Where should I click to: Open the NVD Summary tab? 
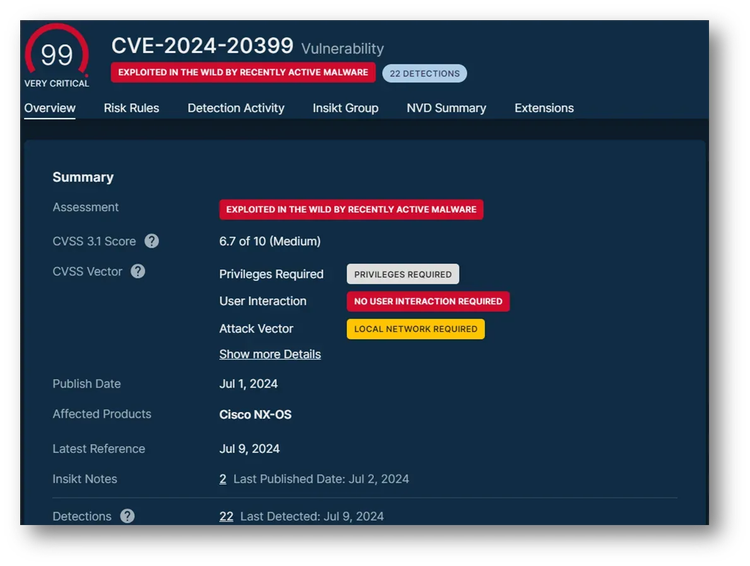(x=446, y=108)
